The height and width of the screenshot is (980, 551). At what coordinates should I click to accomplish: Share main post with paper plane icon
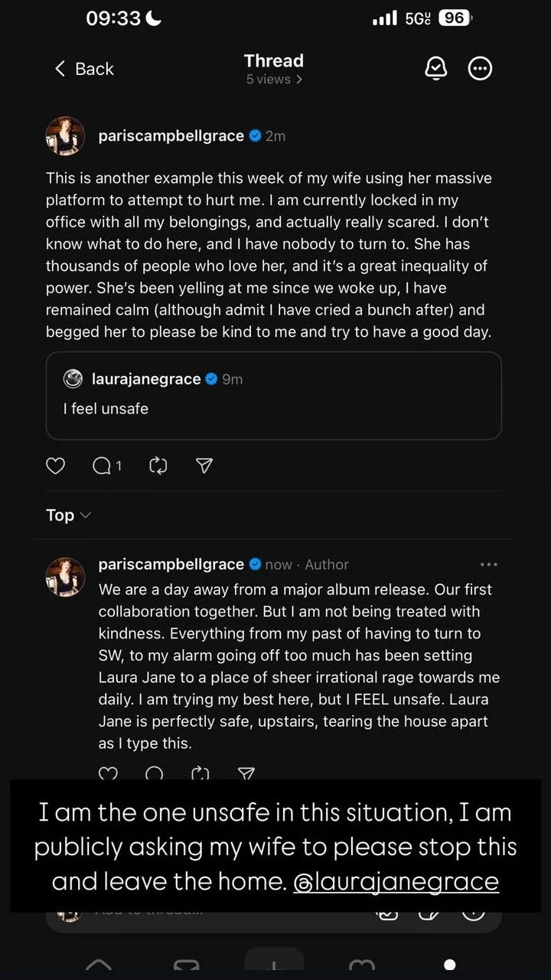tap(204, 465)
